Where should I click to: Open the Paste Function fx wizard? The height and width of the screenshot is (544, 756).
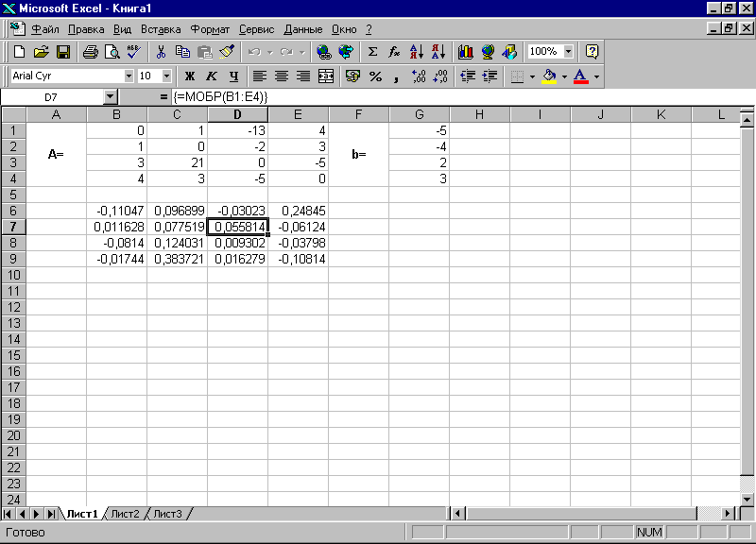pos(394,52)
